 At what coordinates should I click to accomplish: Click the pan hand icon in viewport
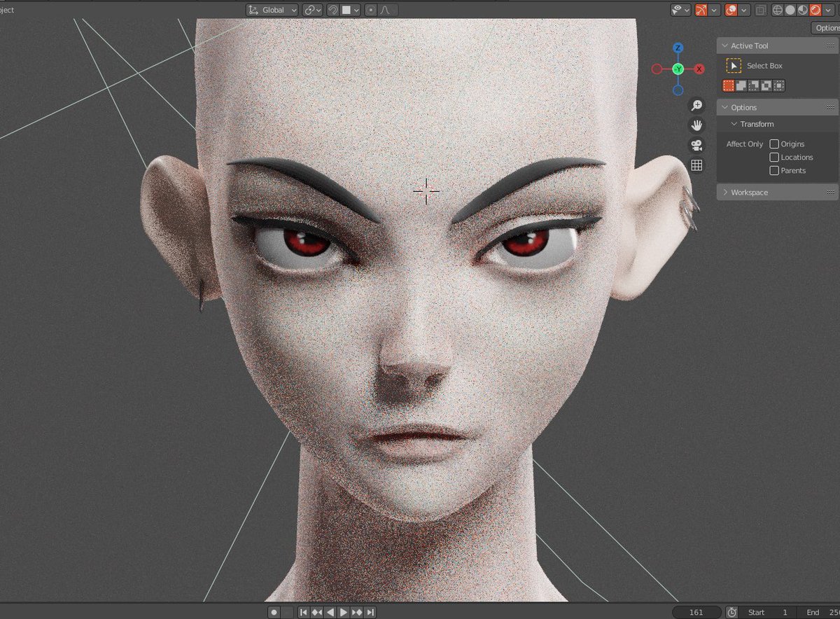(695, 125)
